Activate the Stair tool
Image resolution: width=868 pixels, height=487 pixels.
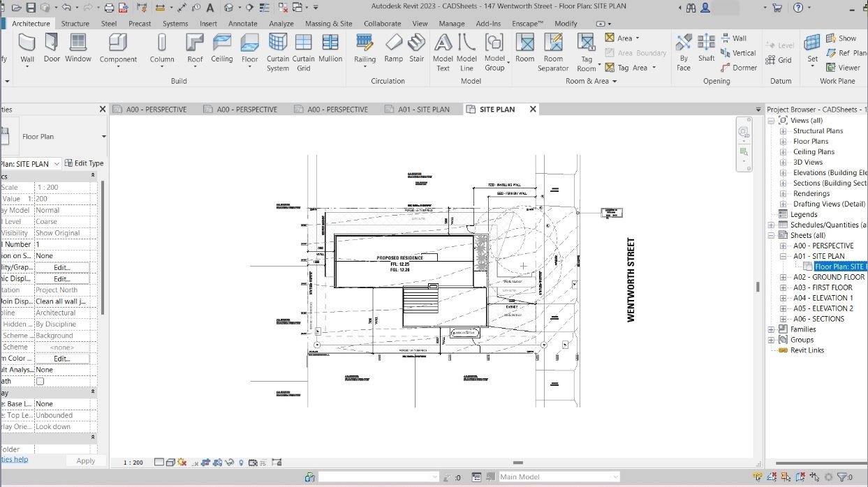click(x=417, y=48)
